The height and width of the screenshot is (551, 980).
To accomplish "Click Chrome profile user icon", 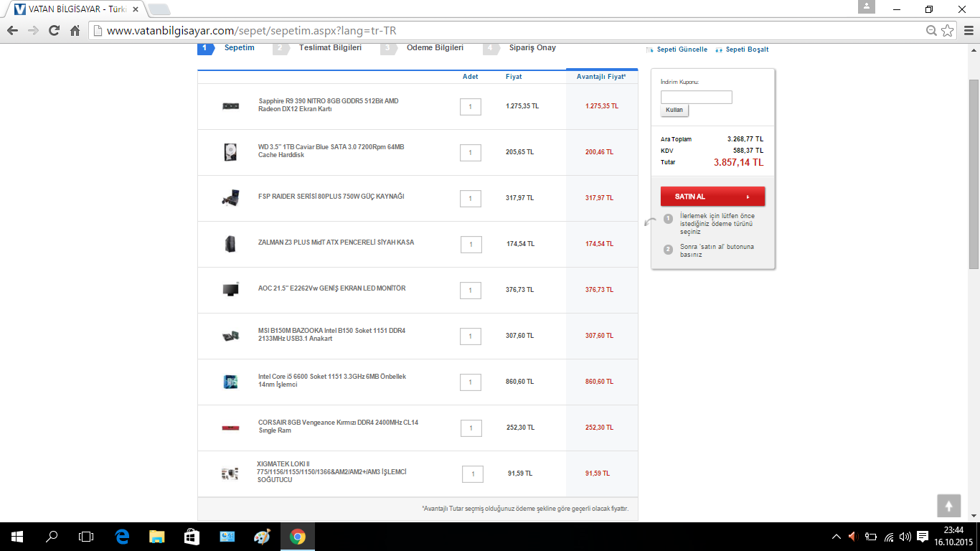I will [x=867, y=7].
